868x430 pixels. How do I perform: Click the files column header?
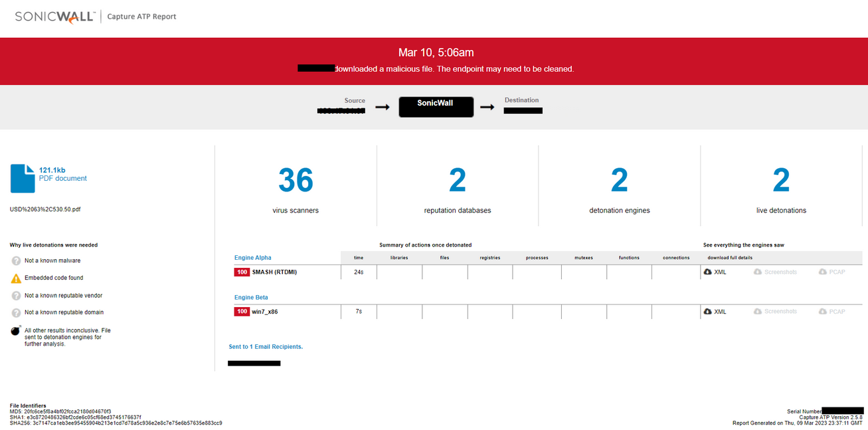coord(445,258)
